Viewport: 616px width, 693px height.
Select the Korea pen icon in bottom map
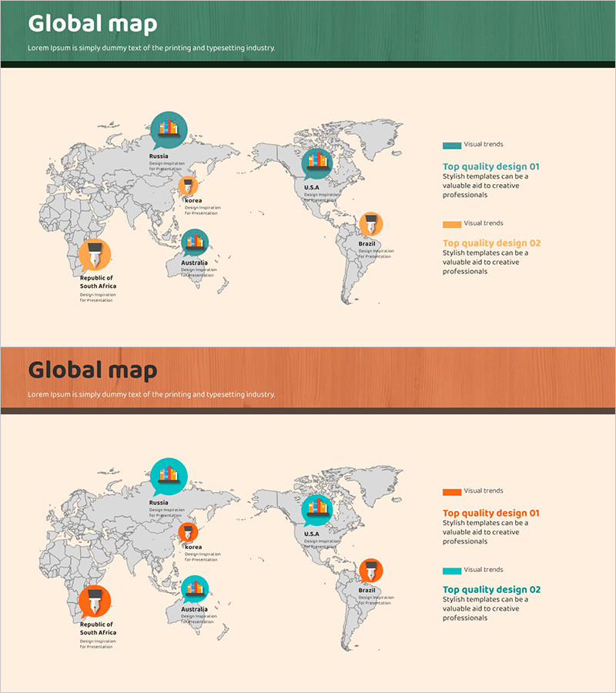tap(189, 532)
